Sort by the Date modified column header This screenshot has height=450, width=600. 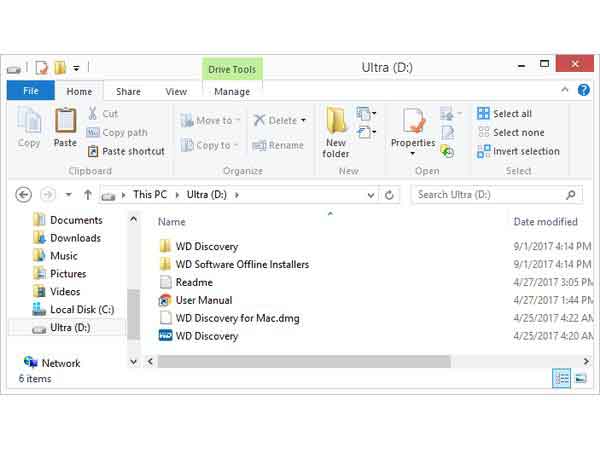coord(545,222)
